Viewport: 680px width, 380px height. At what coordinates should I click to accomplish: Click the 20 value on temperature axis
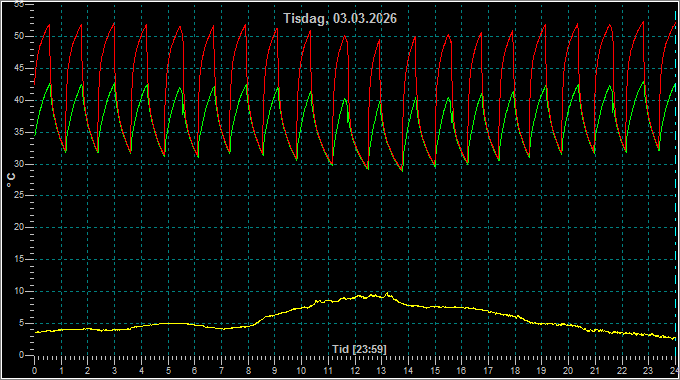click(19, 227)
